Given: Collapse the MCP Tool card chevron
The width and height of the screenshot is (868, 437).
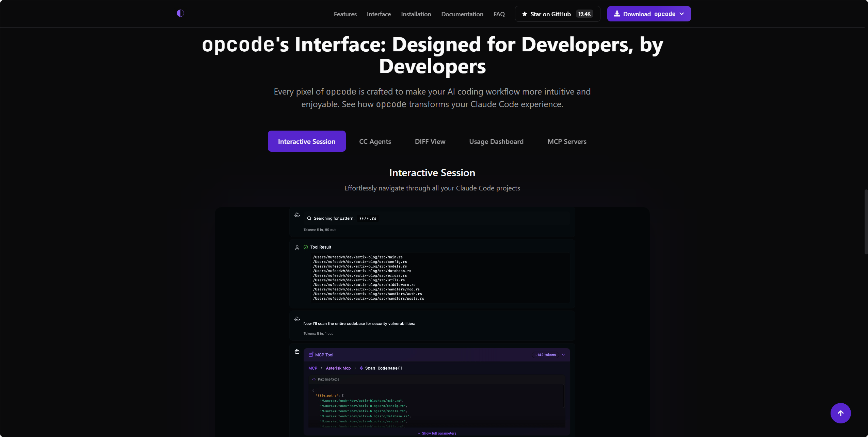Looking at the screenshot, I should 563,355.
